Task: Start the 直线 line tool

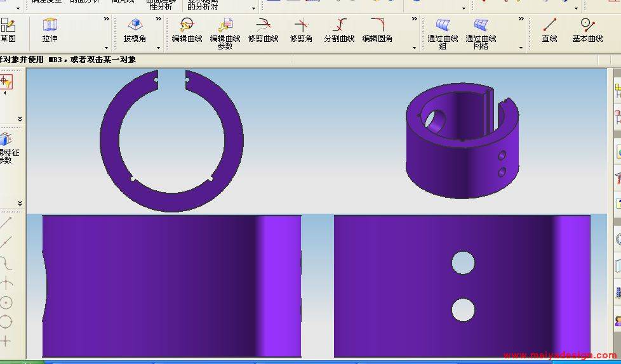Action: [549, 30]
